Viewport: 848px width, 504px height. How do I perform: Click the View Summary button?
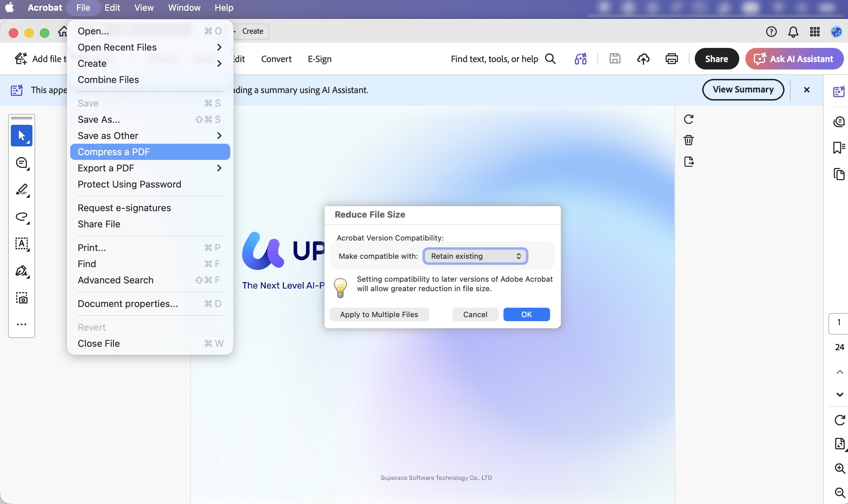(743, 90)
